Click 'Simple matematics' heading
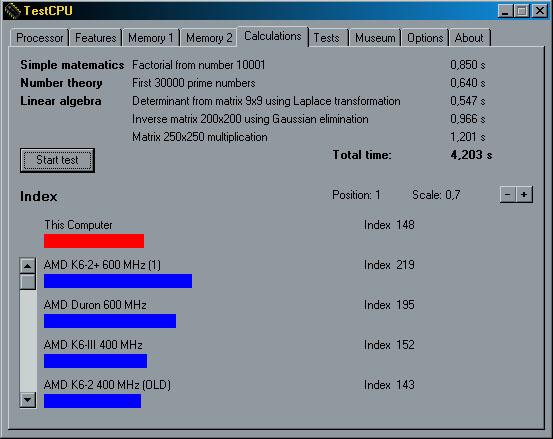The width and height of the screenshot is (553, 439). [72, 65]
